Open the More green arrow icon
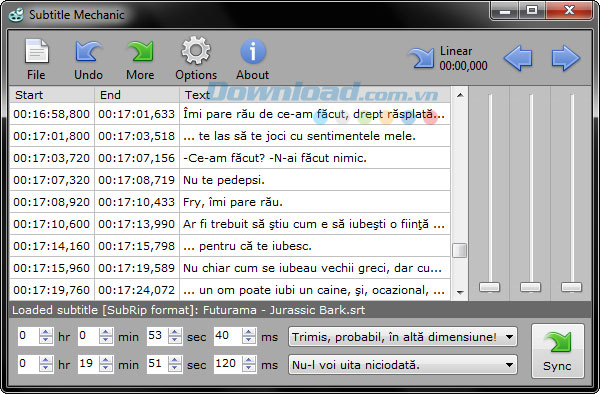600x394 pixels. click(141, 52)
